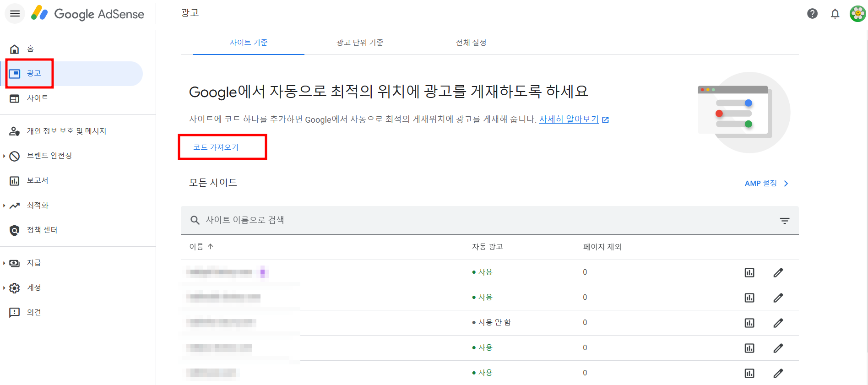The height and width of the screenshot is (385, 868).
Task: Expand the 계정 arrow
Action: pos(4,288)
